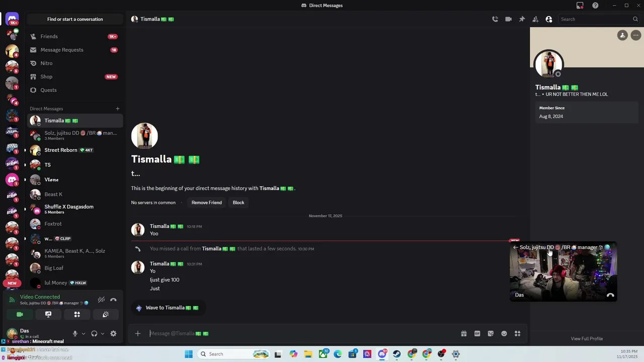Open the KAMEA, Beast K group DM
The height and width of the screenshot is (362, 644).
point(75,253)
